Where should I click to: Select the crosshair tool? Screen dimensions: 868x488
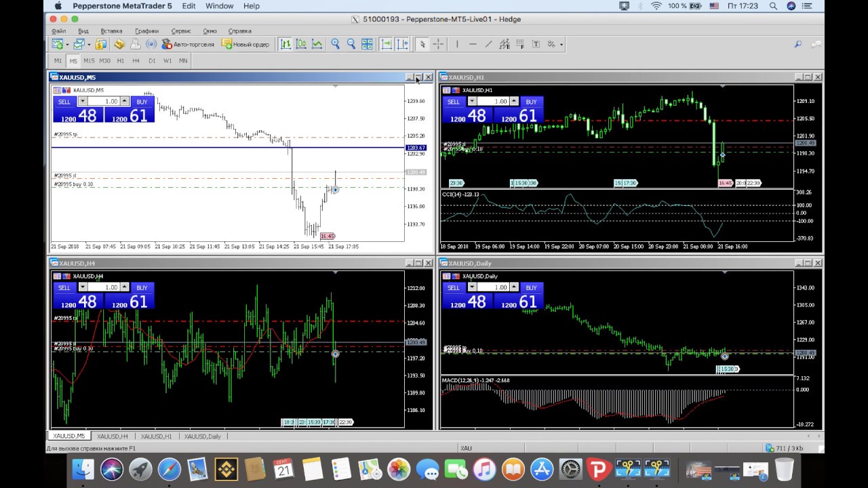pyautogui.click(x=438, y=44)
